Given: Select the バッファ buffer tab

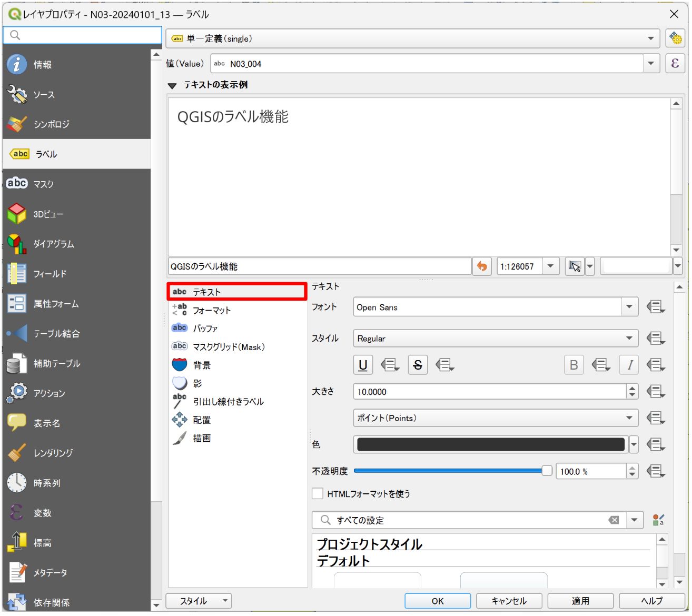Looking at the screenshot, I should (237, 329).
